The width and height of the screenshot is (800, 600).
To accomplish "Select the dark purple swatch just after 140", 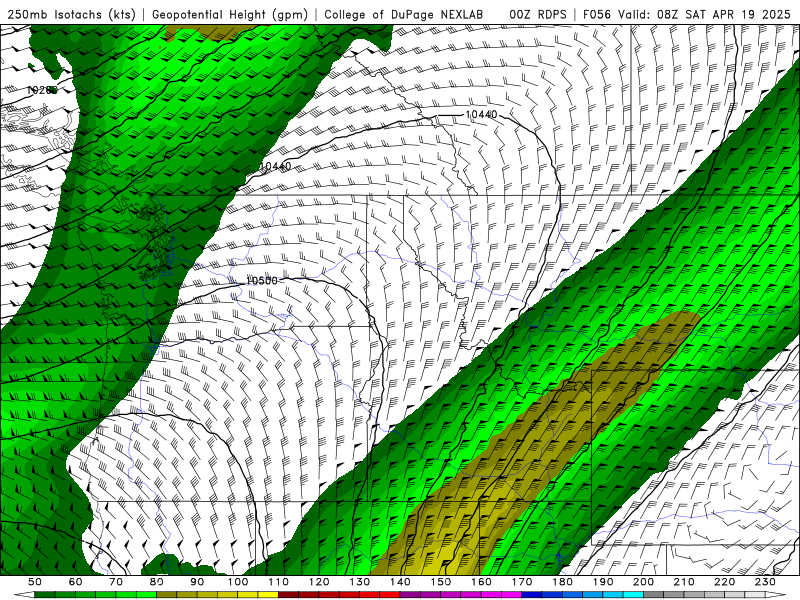I will pos(410,595).
